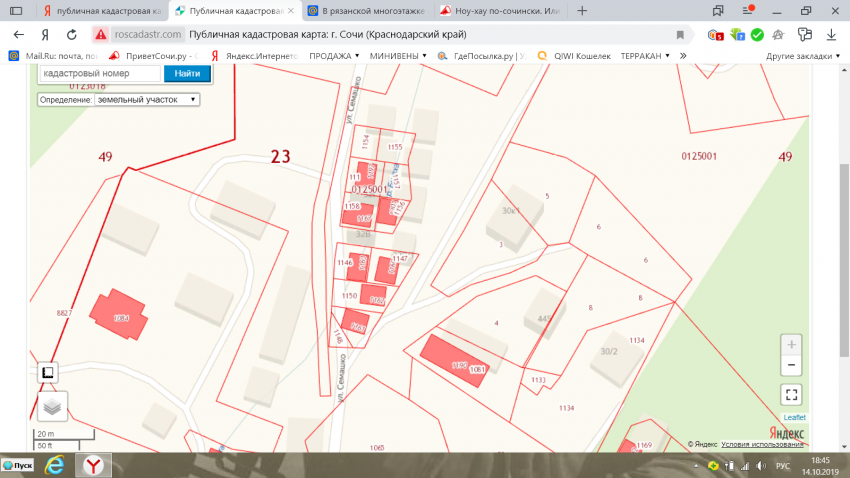Go back using browser back arrow
The image size is (850, 478).
tap(19, 34)
